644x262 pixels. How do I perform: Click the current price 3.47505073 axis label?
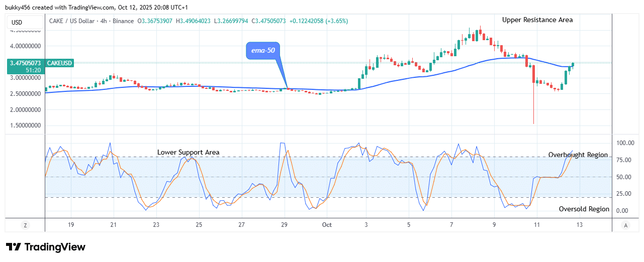24,63
